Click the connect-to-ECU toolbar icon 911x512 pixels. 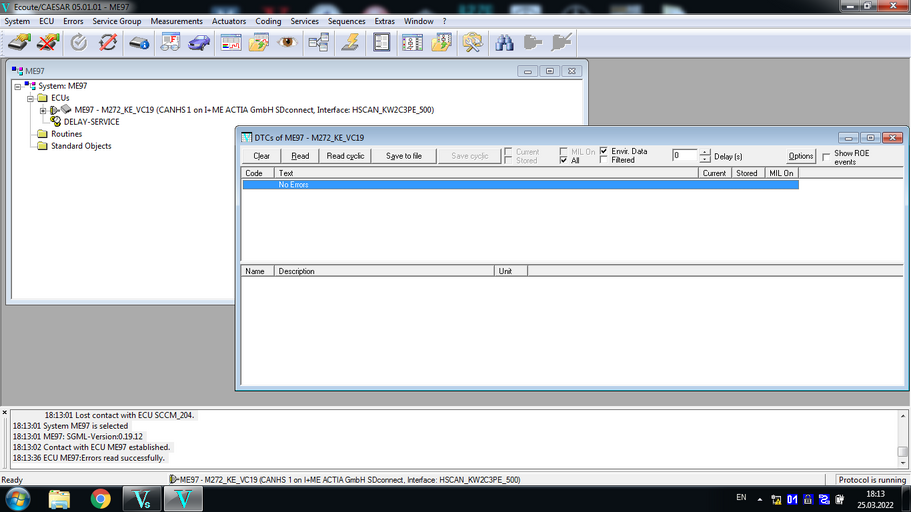[x=19, y=42]
